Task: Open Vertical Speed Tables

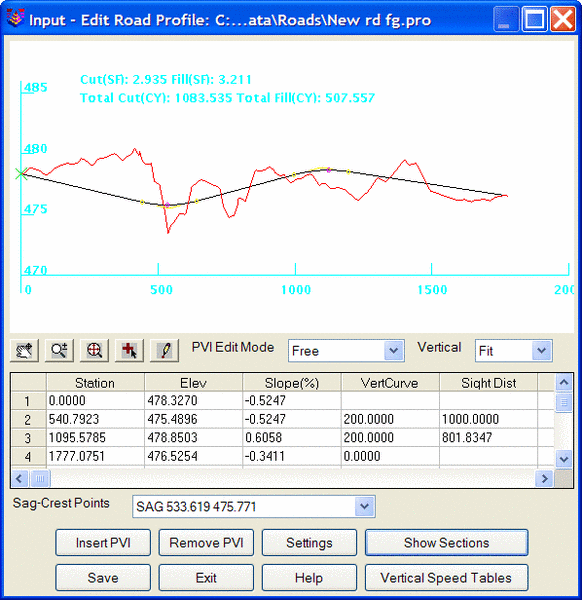Action: (447, 577)
